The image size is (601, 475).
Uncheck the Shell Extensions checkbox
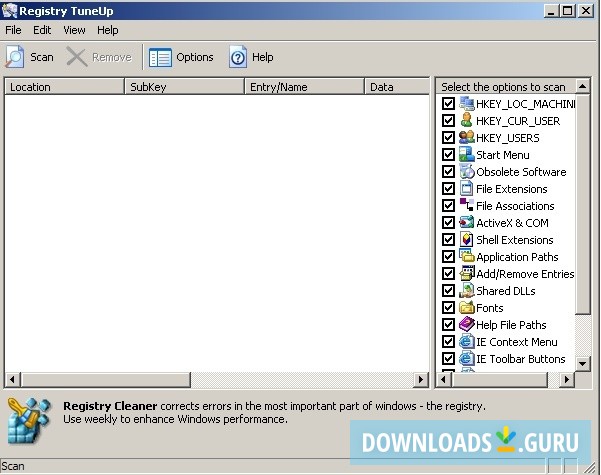click(x=448, y=239)
